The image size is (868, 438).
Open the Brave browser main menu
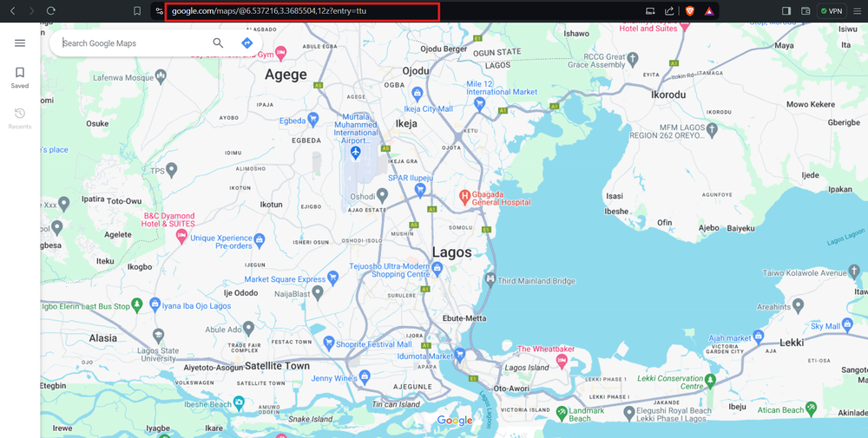click(856, 11)
